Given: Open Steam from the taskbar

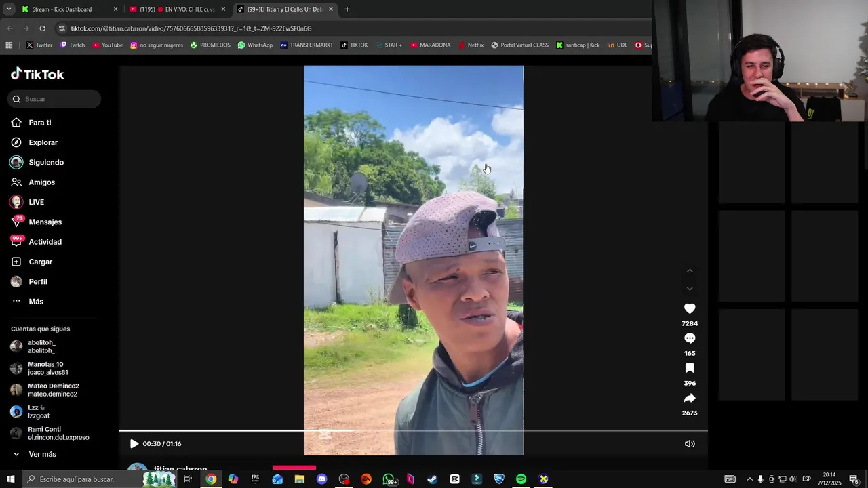Looking at the screenshot, I should tap(432, 479).
